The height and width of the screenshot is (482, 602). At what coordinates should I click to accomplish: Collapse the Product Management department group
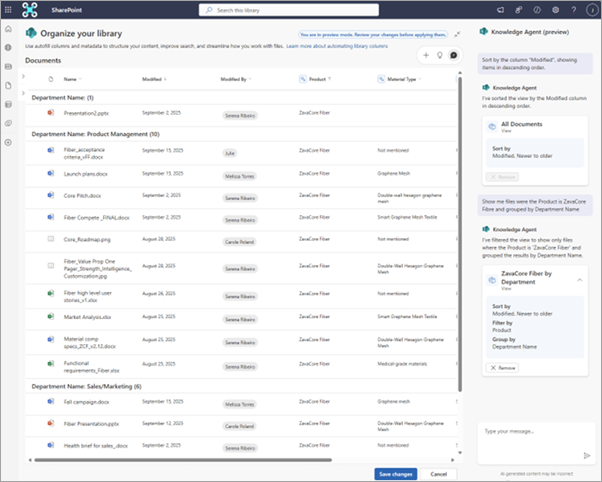pos(96,134)
